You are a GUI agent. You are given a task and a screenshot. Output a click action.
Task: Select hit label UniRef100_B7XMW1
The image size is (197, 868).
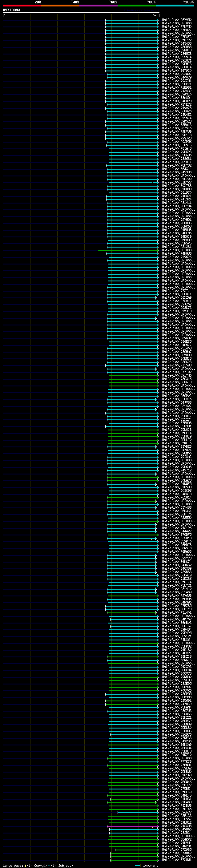click(177, 860)
